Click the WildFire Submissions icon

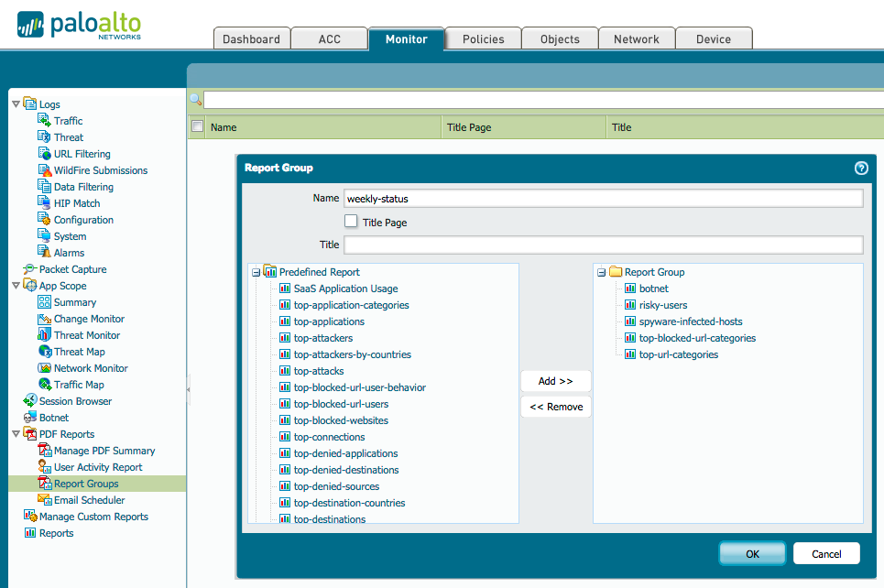point(45,170)
